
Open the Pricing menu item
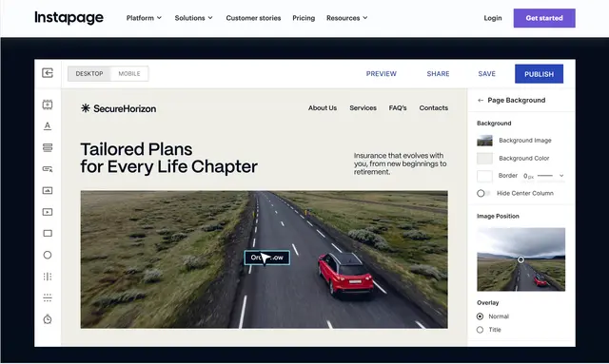[x=304, y=18]
